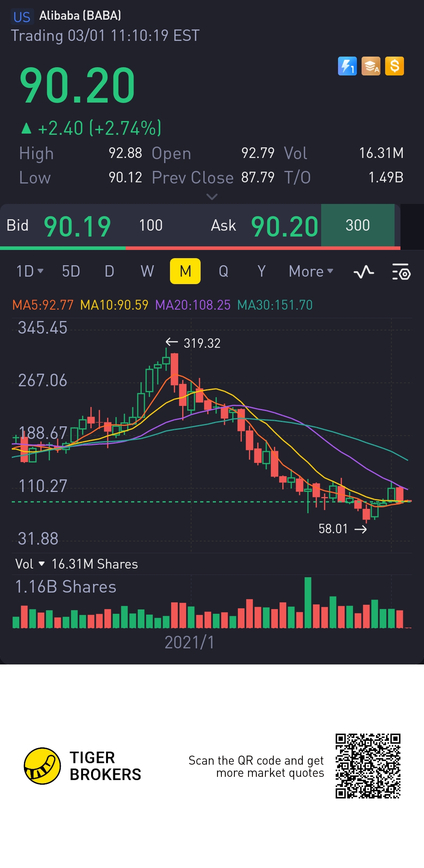Tap the 31.88 price axis label
424x868 pixels.
click(x=38, y=539)
